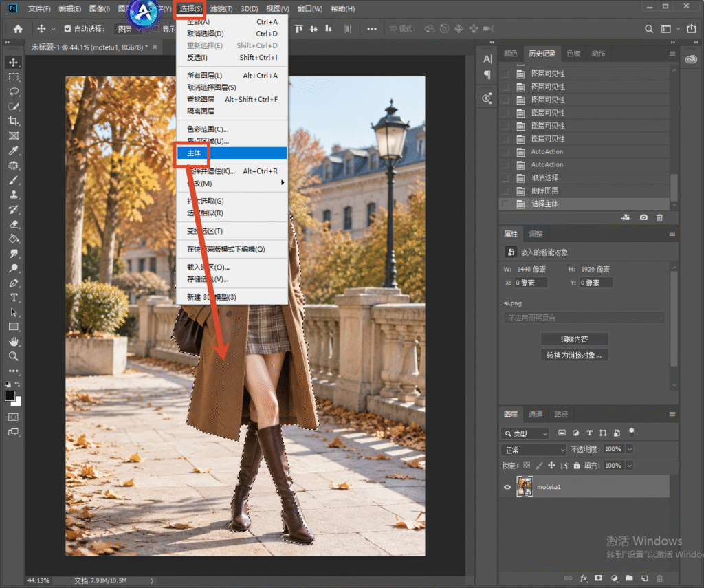Image resolution: width=704 pixels, height=588 pixels.
Task: Pick the Path Selection tool
Action: (14, 312)
